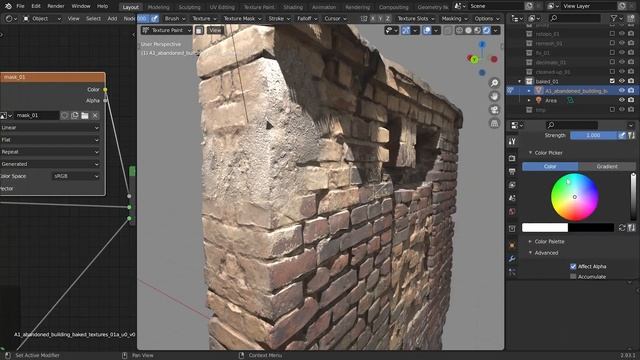The height and width of the screenshot is (360, 640).
Task: Swap primary and secondary colors icon
Action: coord(622,228)
